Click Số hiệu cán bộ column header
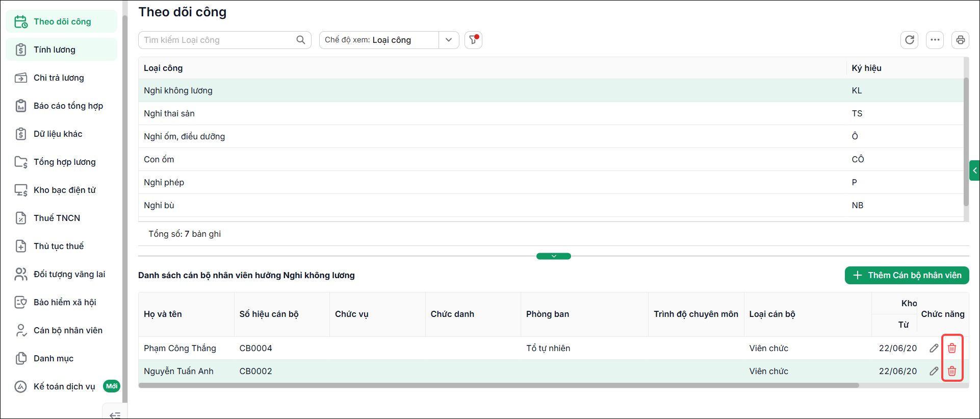 click(282, 314)
